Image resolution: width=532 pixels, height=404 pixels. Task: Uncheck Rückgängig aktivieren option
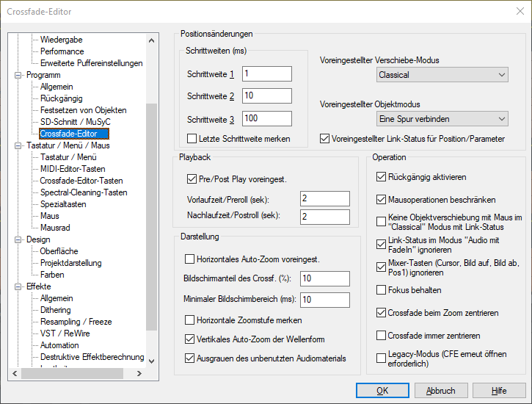[381, 177]
